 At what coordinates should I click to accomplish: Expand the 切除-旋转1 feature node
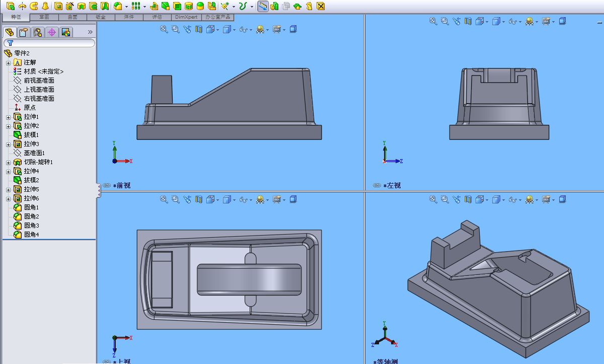pyautogui.click(x=8, y=162)
